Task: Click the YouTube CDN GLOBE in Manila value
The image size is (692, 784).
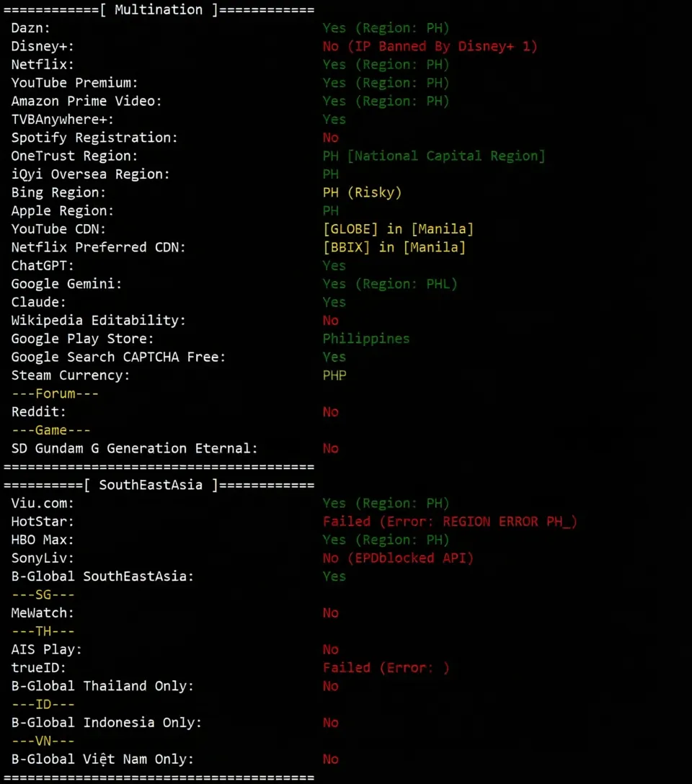Action: (398, 229)
